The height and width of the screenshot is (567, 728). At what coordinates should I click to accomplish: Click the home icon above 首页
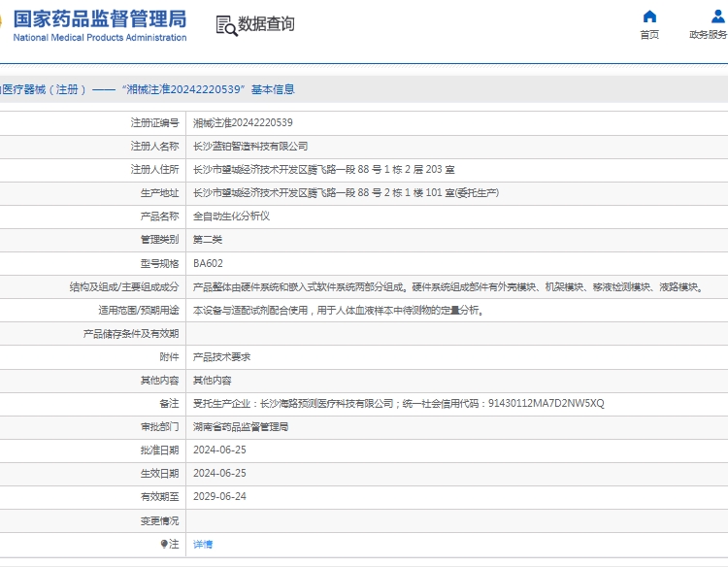(649, 17)
